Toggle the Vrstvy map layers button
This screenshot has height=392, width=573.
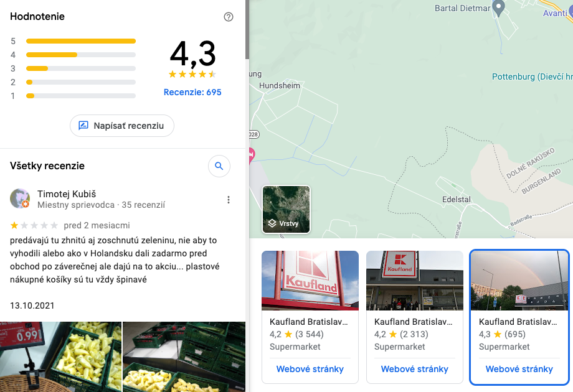tap(286, 209)
